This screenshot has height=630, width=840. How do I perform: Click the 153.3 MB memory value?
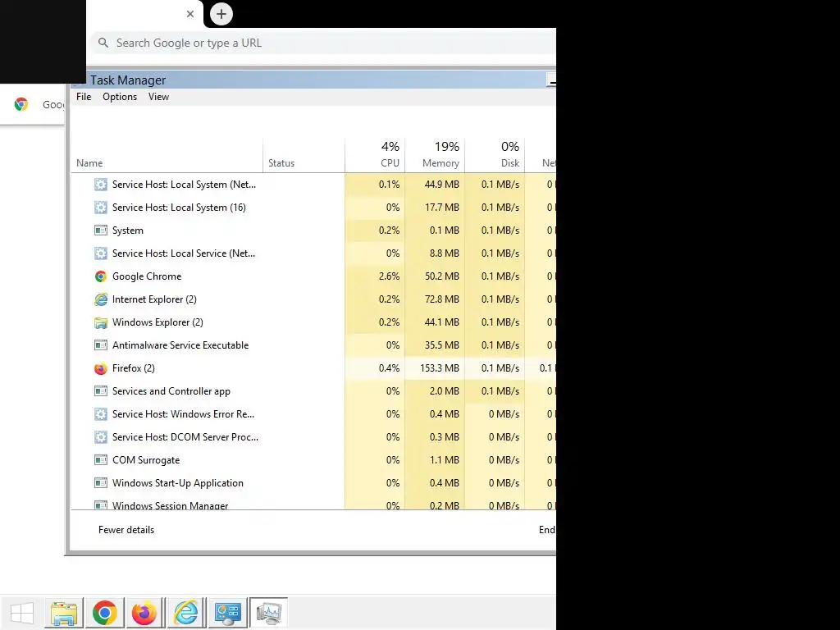pyautogui.click(x=440, y=368)
